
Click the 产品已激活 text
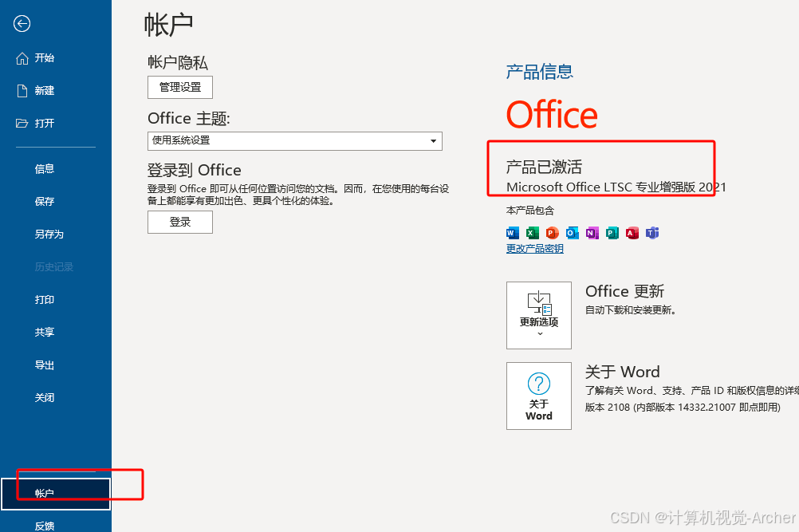point(544,167)
